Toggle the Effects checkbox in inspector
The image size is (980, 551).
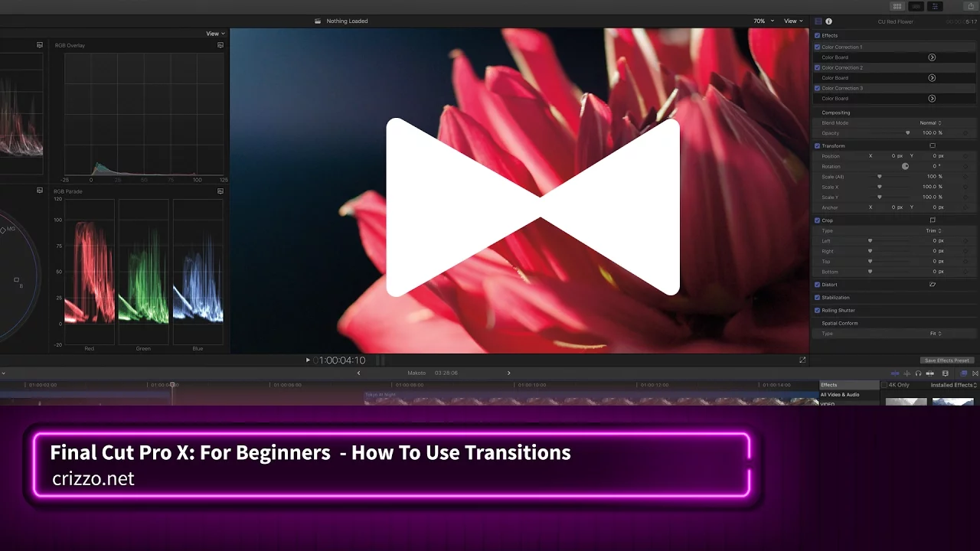pyautogui.click(x=817, y=35)
